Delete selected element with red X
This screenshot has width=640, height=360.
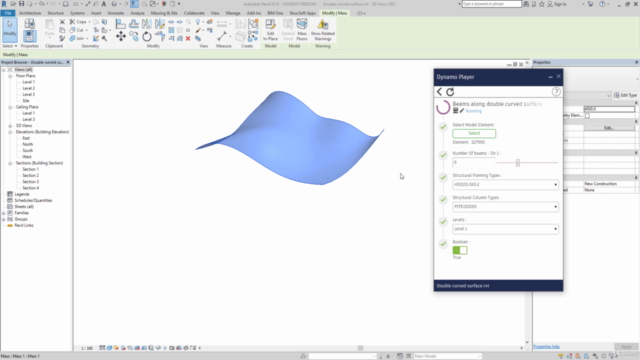pyautogui.click(x=188, y=38)
